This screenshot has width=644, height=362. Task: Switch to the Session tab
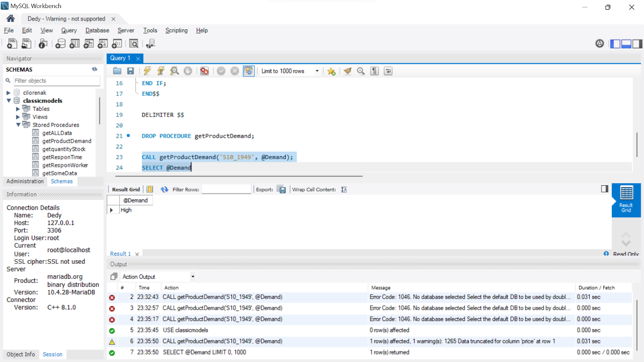pos(53,354)
